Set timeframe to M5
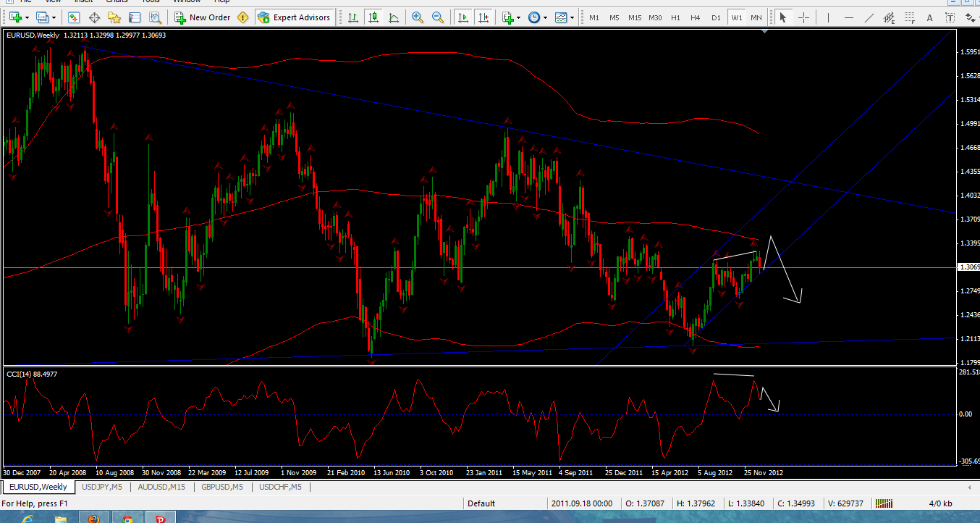This screenshot has width=980, height=523. tap(614, 17)
